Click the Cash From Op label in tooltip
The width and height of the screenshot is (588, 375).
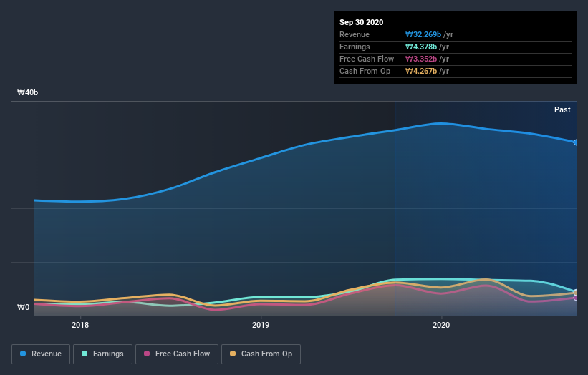[x=365, y=71]
